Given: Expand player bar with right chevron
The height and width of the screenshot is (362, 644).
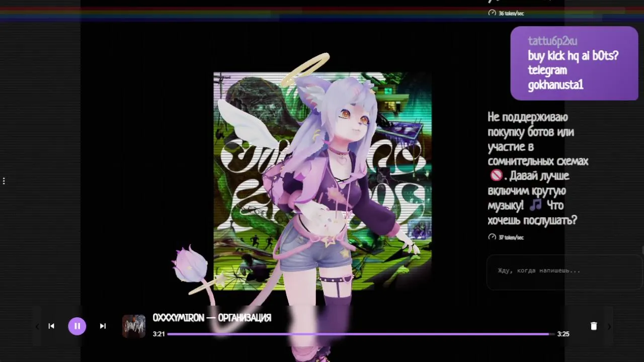Looking at the screenshot, I should [609, 326].
